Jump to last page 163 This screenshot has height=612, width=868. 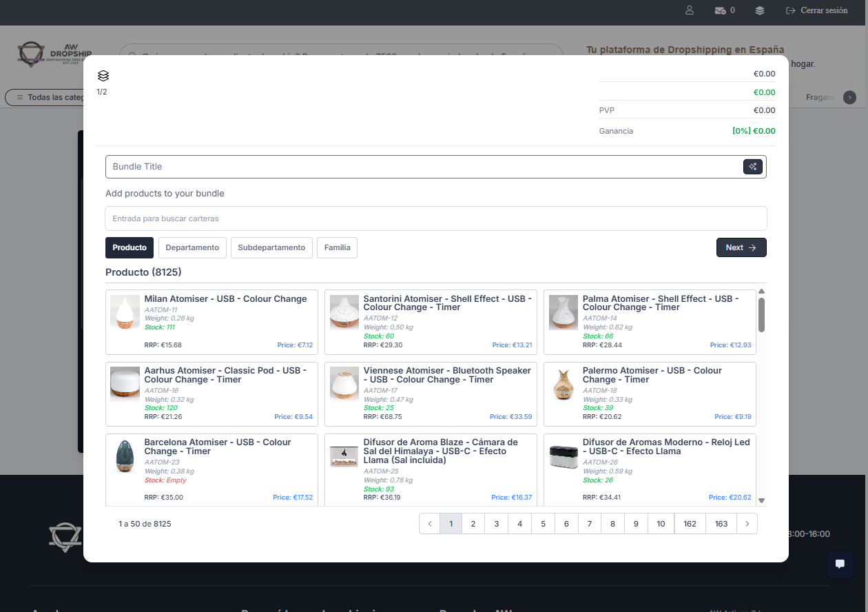[x=721, y=524]
